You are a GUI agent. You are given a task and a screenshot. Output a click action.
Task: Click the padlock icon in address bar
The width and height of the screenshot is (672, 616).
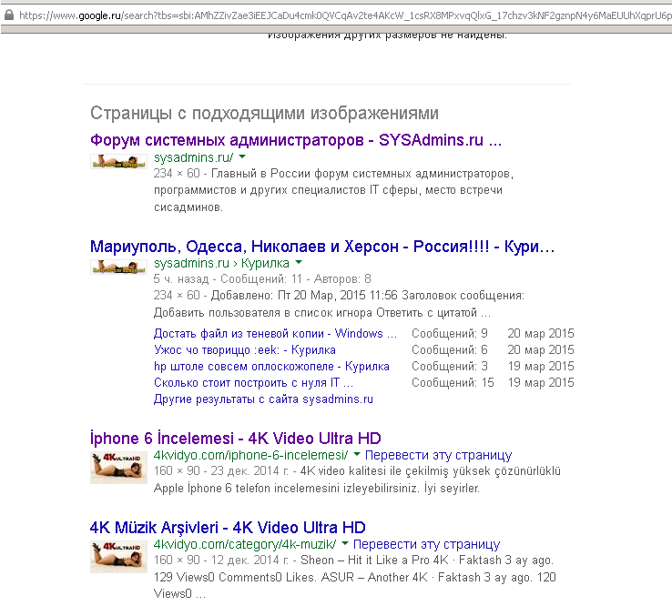click(8, 15)
